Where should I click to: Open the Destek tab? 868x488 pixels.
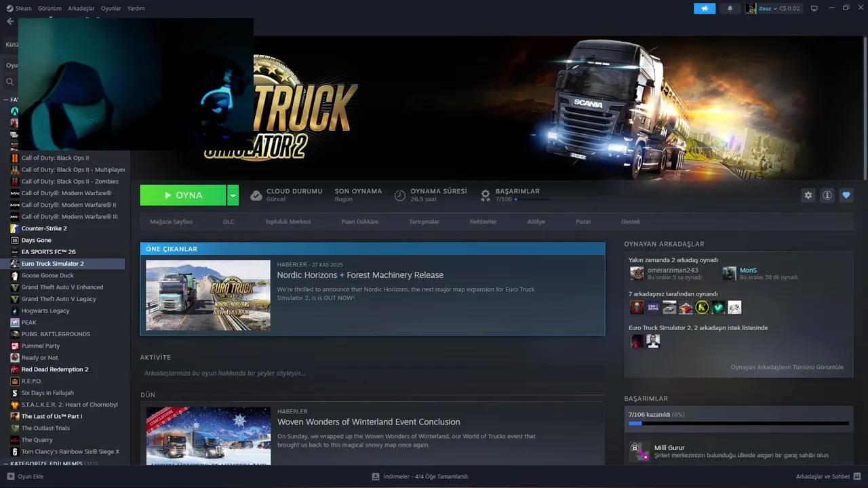coord(631,222)
